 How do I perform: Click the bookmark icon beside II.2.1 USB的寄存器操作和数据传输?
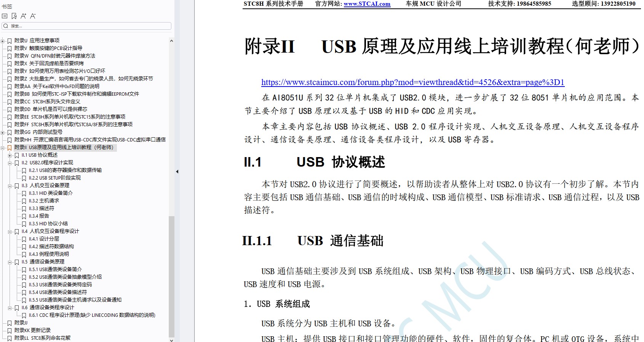coord(24,170)
